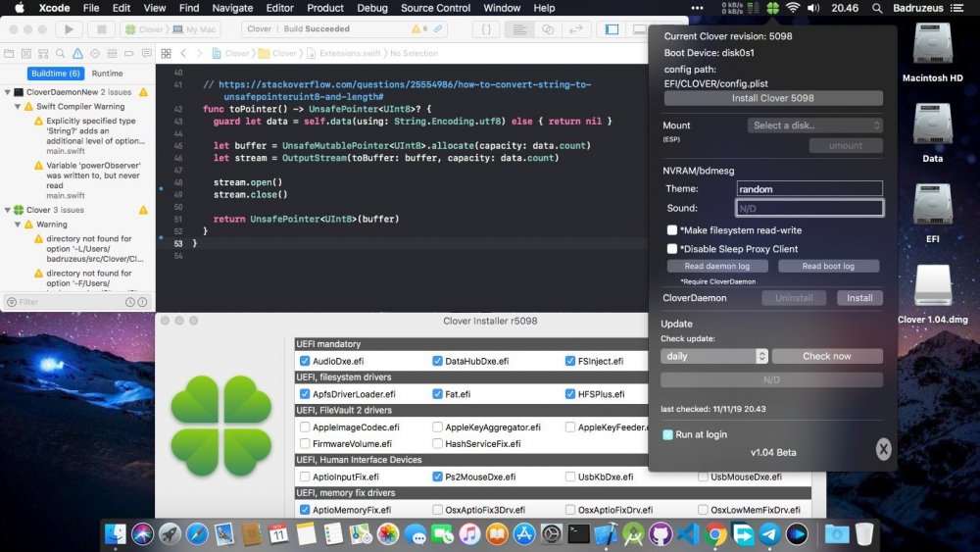Open the Clover scheme selector in toolbar

[144, 28]
